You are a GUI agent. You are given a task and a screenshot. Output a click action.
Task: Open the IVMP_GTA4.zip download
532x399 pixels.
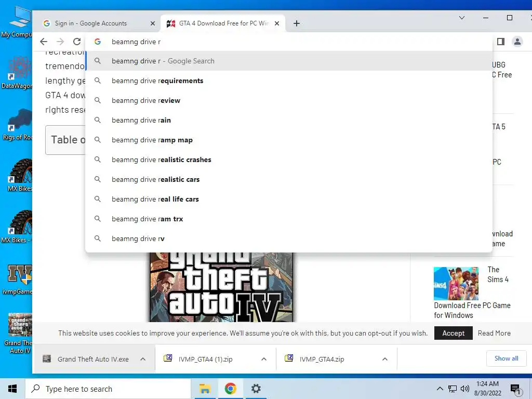(x=322, y=359)
